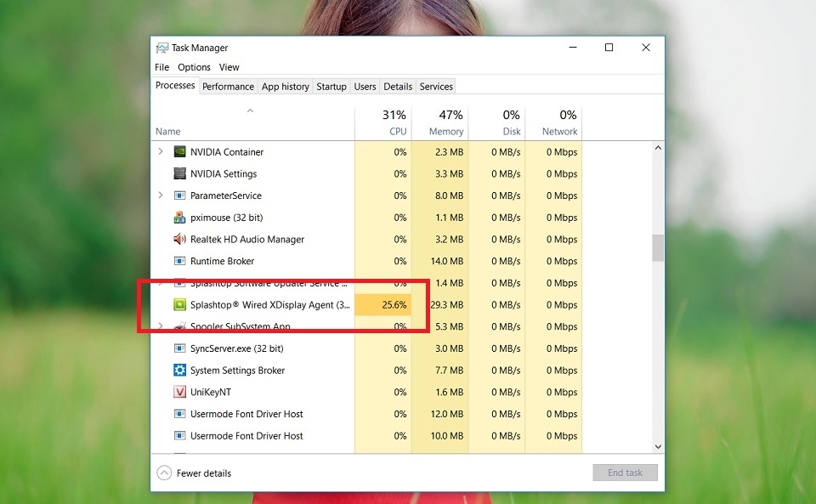This screenshot has width=816, height=504.
Task: Select the NVIDIA Settings row name
Action: click(224, 173)
